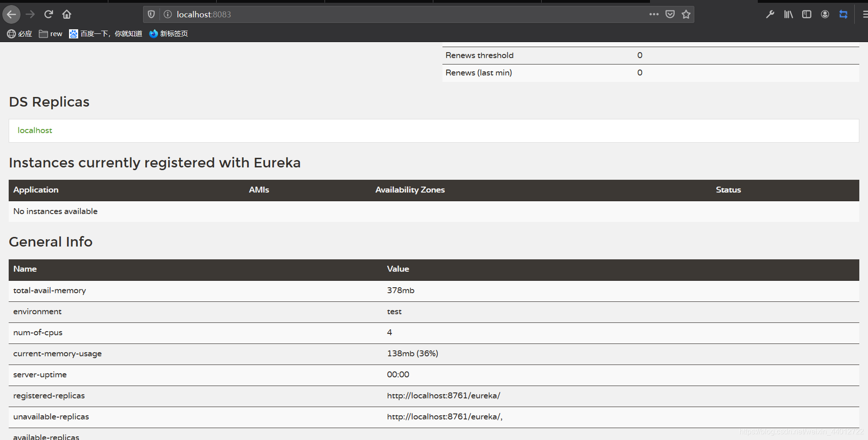Open the 新标签页 bookmark
This screenshot has width=868, height=440.
pyautogui.click(x=169, y=33)
